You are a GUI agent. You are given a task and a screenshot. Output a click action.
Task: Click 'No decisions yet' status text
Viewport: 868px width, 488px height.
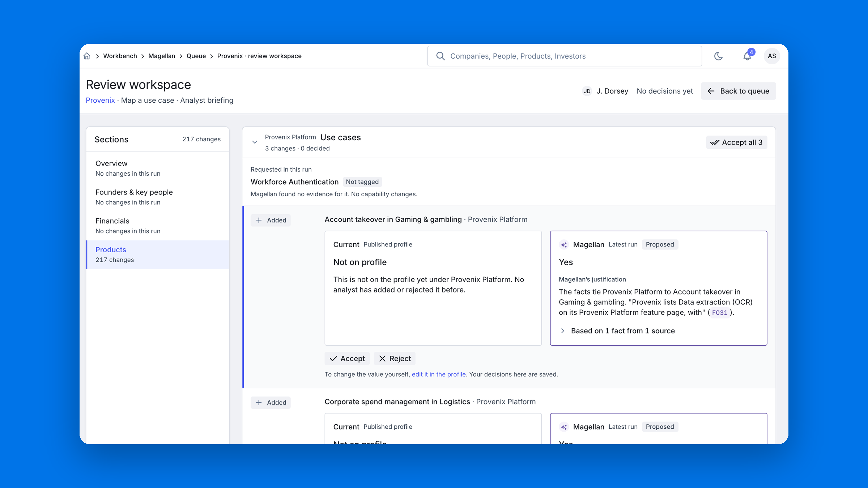click(665, 91)
